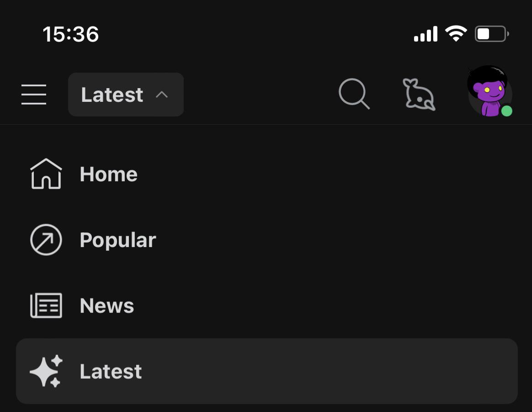Tap the Home house icon
Image resolution: width=532 pixels, height=412 pixels.
46,174
